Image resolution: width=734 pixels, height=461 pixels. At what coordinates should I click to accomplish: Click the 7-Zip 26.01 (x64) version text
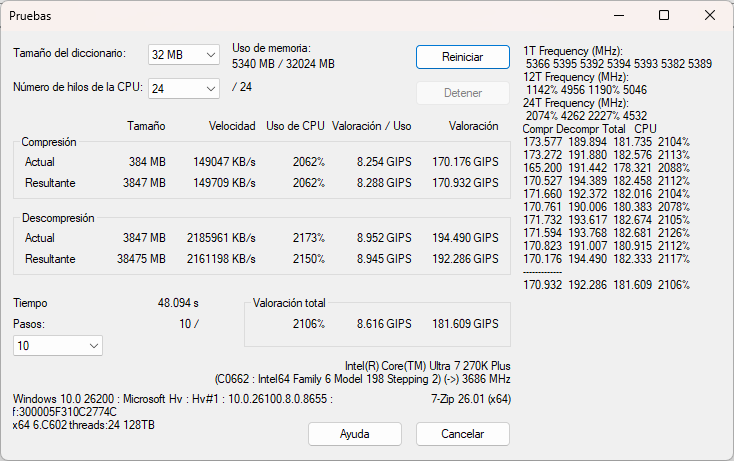pyautogui.click(x=471, y=399)
